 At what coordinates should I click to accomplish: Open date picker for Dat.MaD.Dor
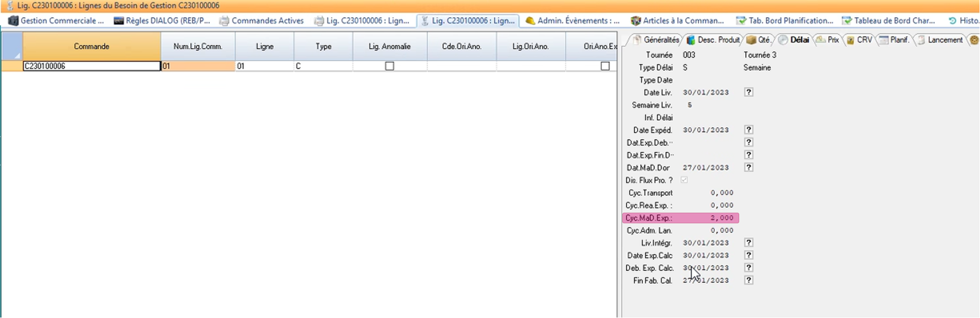(x=749, y=168)
